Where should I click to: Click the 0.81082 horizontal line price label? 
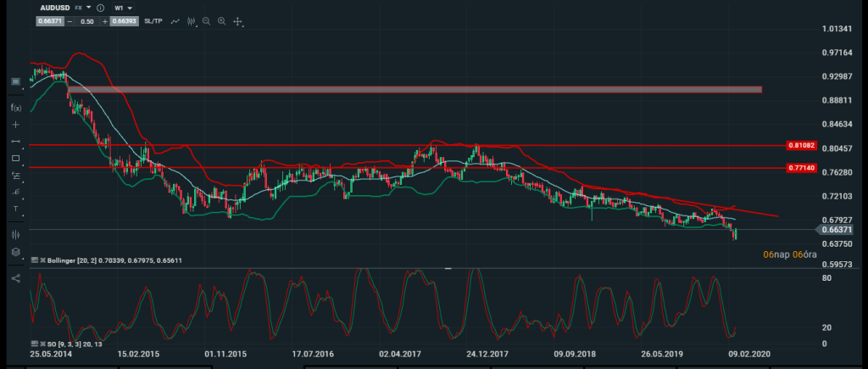click(x=801, y=146)
